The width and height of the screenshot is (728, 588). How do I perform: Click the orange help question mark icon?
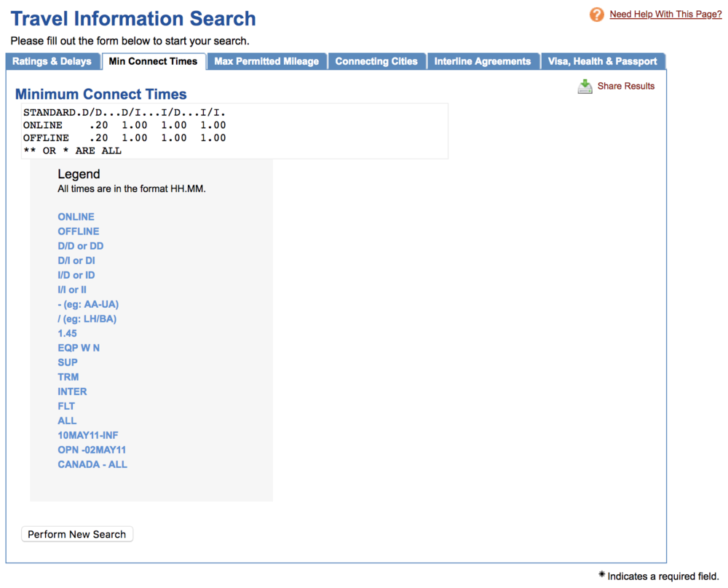(596, 15)
